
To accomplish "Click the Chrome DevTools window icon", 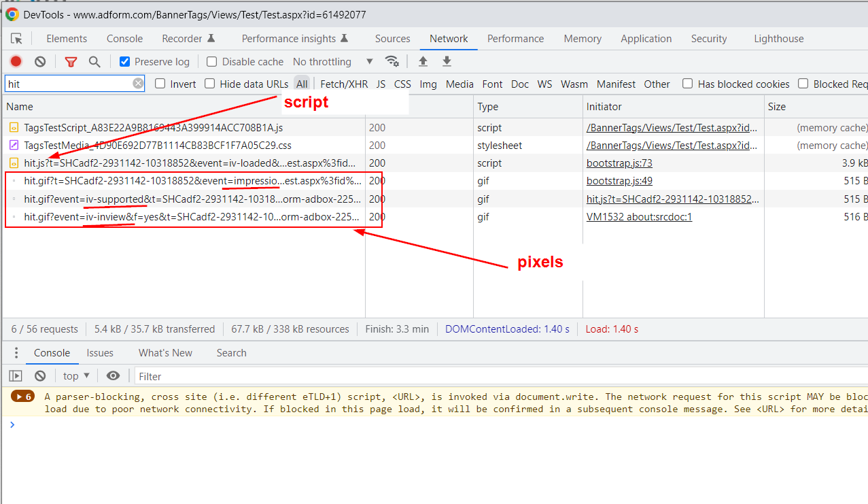I will pos(12,14).
